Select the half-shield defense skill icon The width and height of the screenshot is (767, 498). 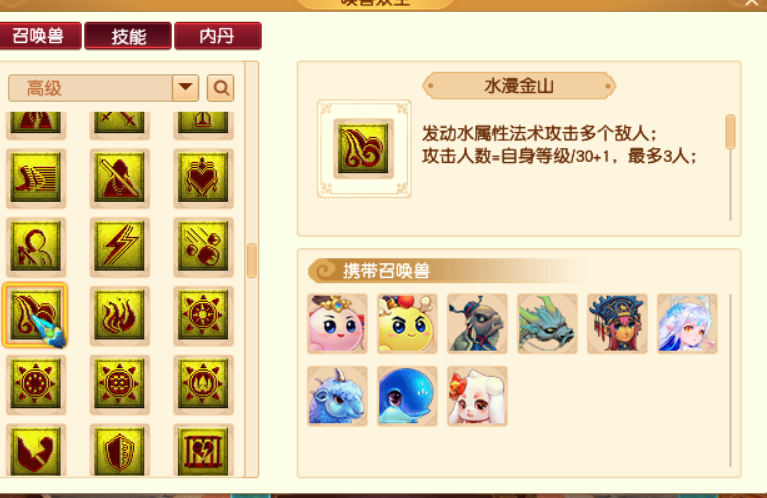pos(119,451)
